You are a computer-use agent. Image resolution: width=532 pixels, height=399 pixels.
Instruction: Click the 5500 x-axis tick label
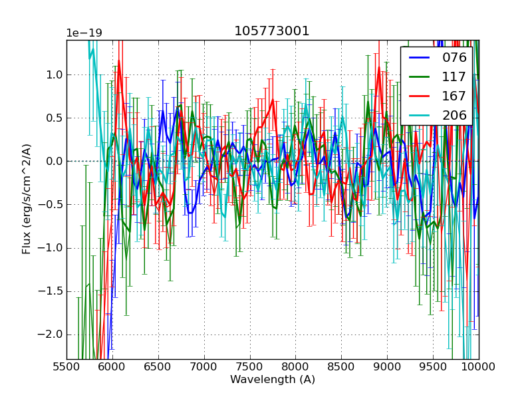click(66, 366)
